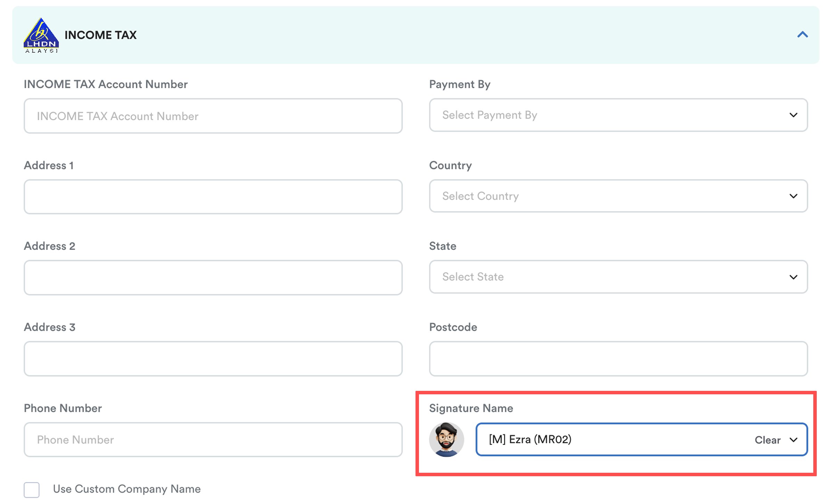Viewport: 831px width, 504px height.
Task: Click the INCOME TAX section header title
Action: (100, 35)
